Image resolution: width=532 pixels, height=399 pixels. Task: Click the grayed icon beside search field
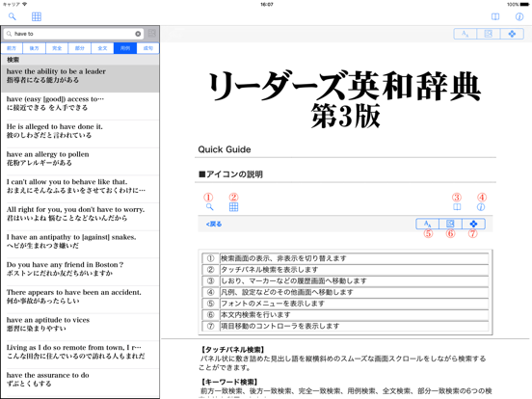click(152, 33)
